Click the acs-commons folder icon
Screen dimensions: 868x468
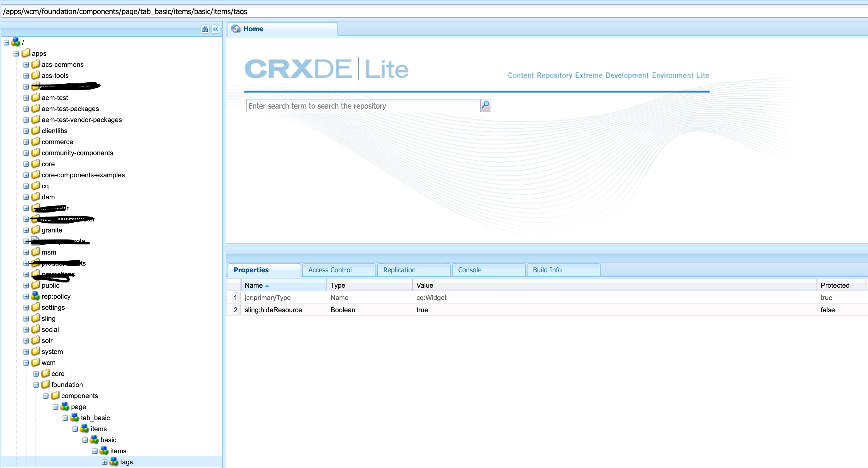[x=35, y=64]
